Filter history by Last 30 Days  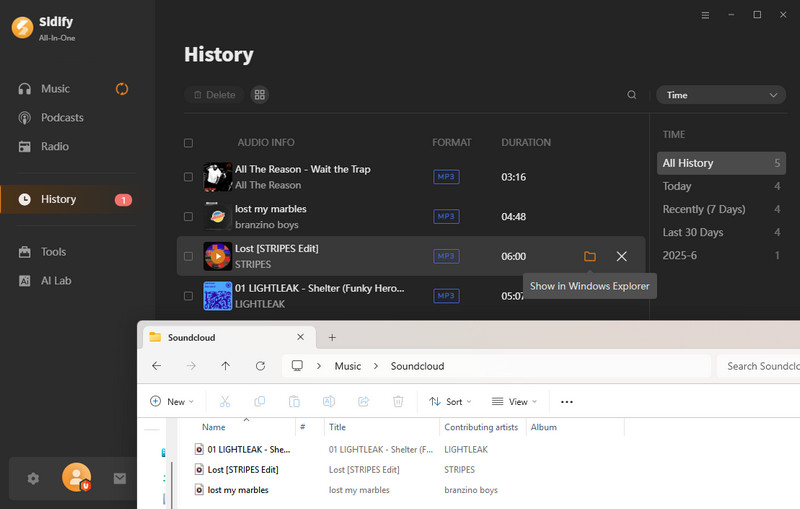tap(692, 232)
